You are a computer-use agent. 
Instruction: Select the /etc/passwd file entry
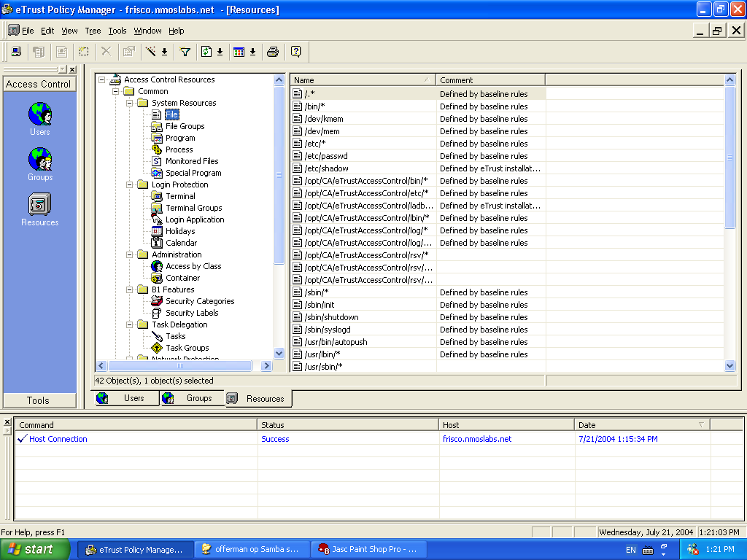(326, 156)
